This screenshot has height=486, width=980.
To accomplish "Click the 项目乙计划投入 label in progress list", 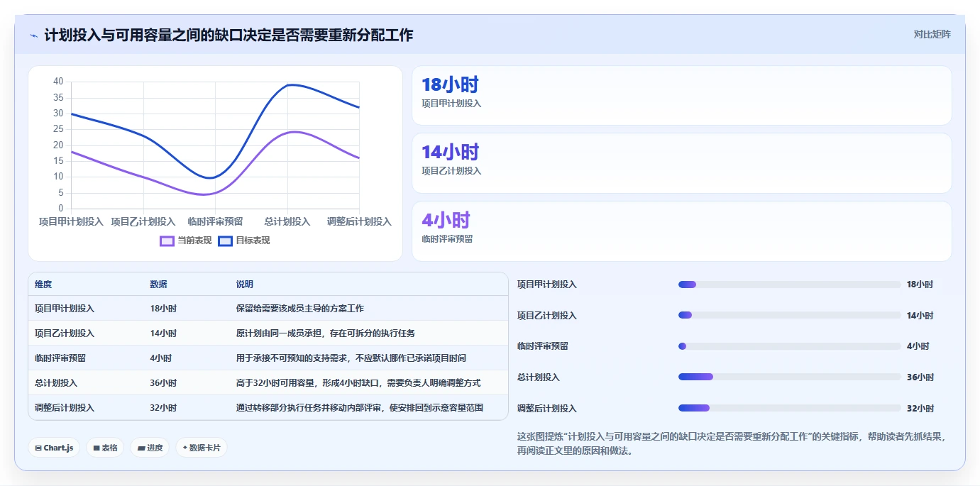I will tap(547, 316).
